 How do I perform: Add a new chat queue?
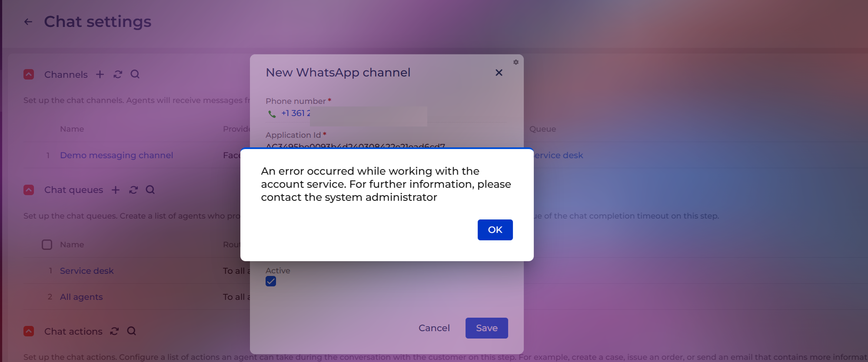click(116, 190)
